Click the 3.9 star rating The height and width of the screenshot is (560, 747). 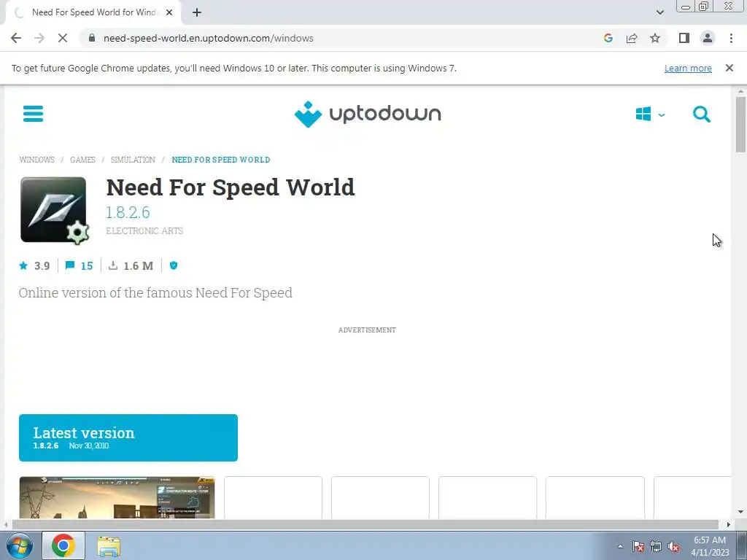(x=34, y=265)
